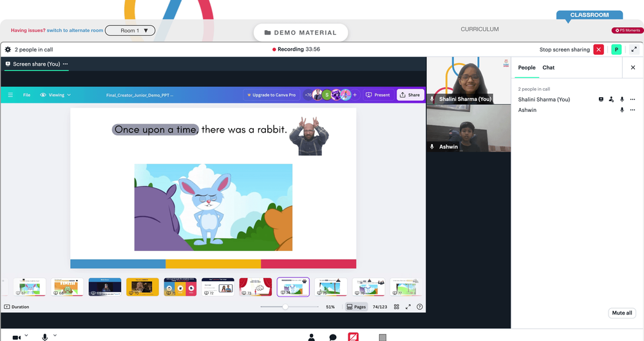Click the Present button
This screenshot has width=644, height=341.
tap(378, 95)
